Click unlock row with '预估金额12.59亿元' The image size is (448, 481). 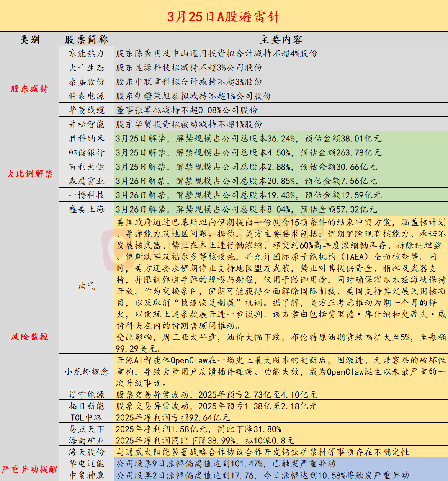pyautogui.click(x=281, y=195)
